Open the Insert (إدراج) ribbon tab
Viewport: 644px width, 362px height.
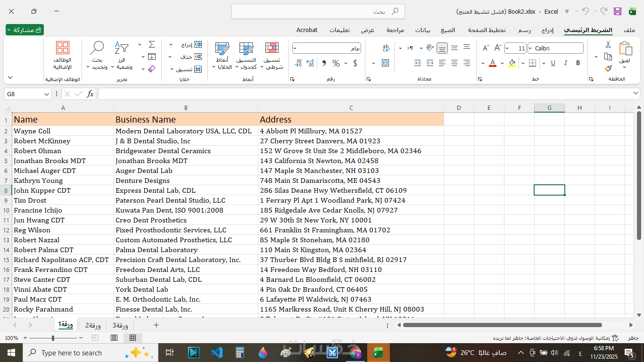(547, 30)
